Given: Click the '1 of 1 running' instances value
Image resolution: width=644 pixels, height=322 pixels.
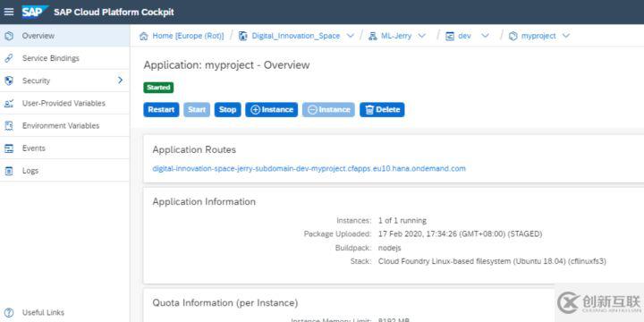Looking at the screenshot, I should tap(402, 221).
